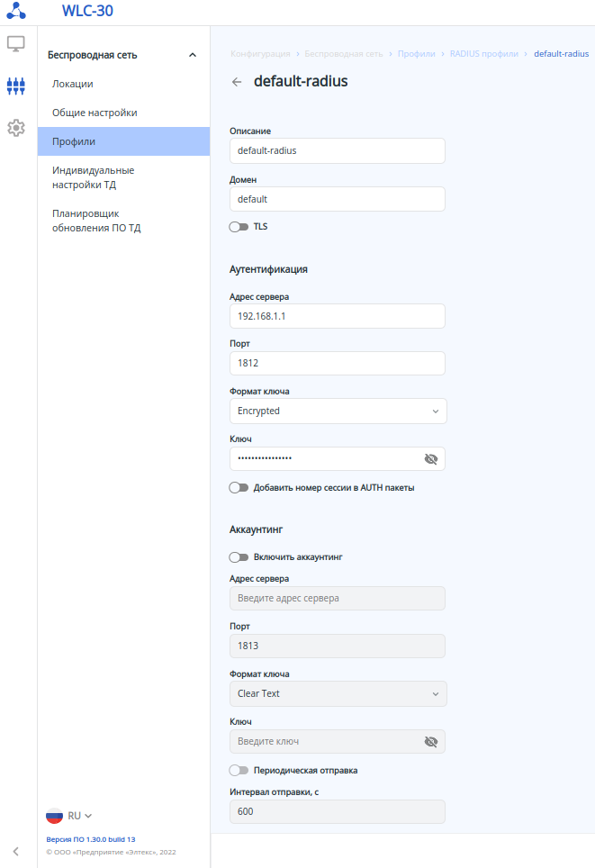Toggle the Периодическая отправка switch
Image resolution: width=595 pixels, height=868 pixels.
239,771
